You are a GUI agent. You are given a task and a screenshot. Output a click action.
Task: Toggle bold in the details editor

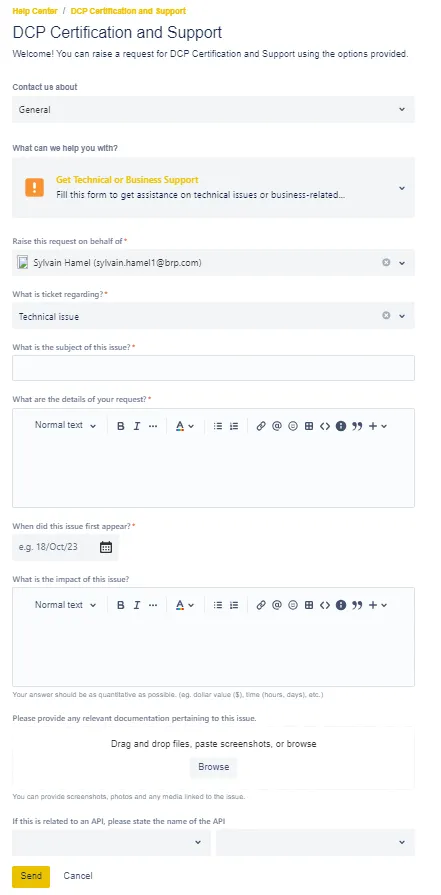tap(120, 426)
